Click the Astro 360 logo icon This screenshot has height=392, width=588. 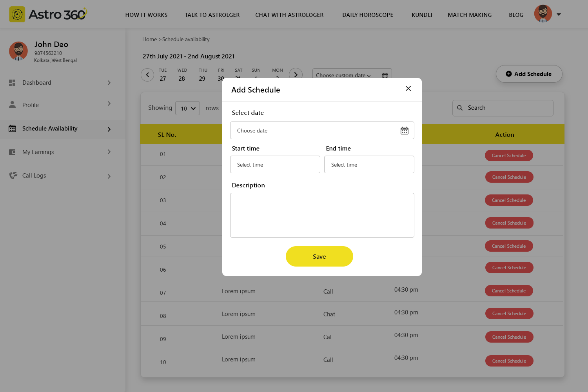click(17, 15)
